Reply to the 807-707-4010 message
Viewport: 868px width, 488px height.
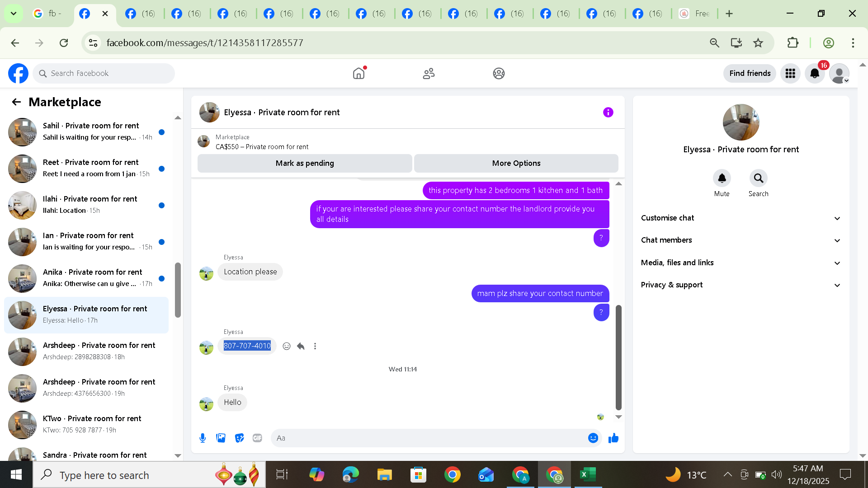(x=301, y=346)
